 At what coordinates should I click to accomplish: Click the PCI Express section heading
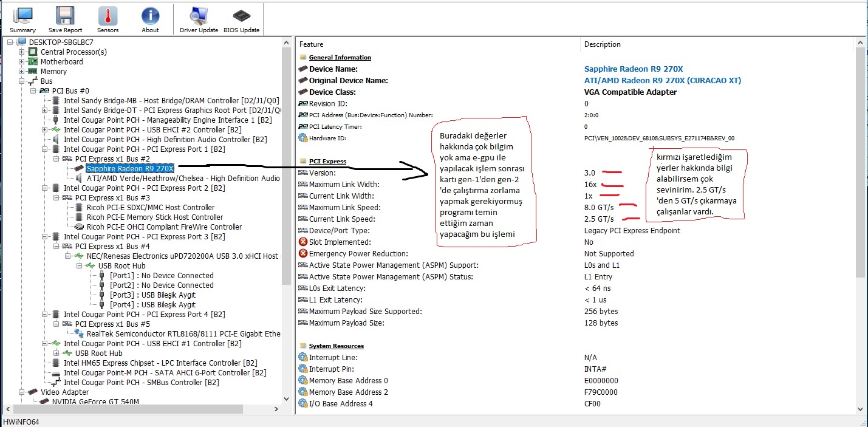(x=327, y=161)
